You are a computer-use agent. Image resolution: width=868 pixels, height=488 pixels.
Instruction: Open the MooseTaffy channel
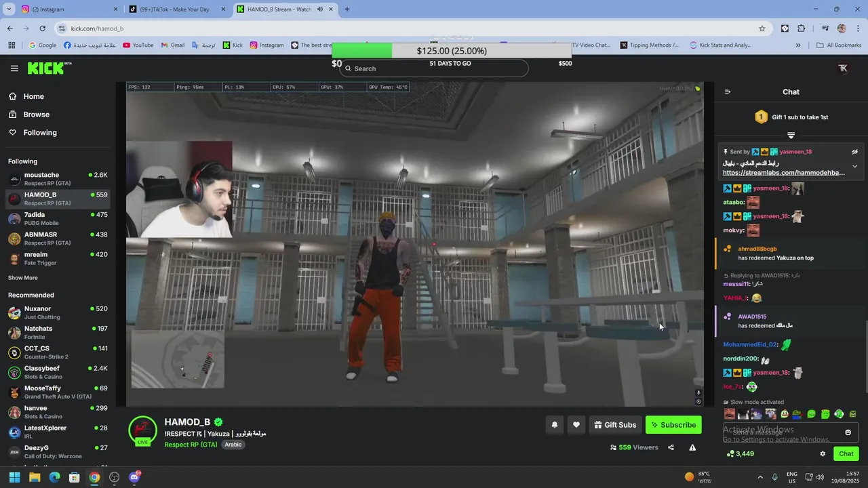[x=58, y=392]
